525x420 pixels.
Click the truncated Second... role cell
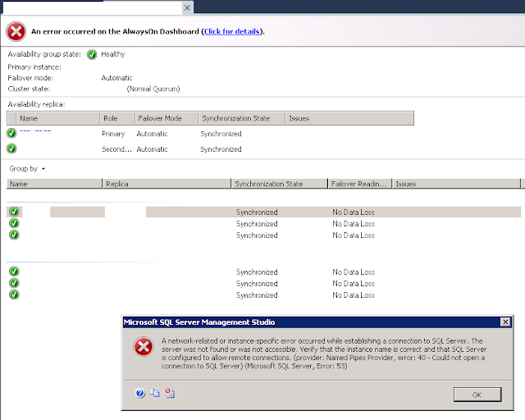(x=116, y=149)
